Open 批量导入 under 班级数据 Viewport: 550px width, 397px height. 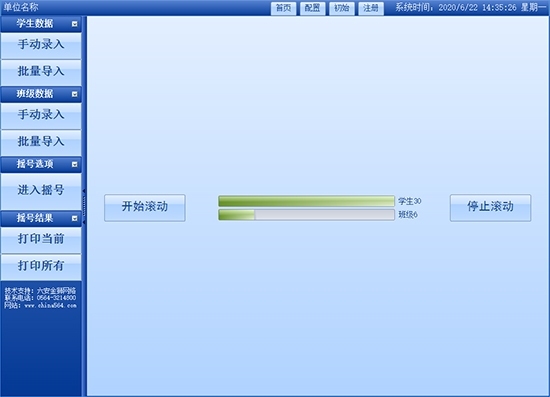[x=41, y=143]
